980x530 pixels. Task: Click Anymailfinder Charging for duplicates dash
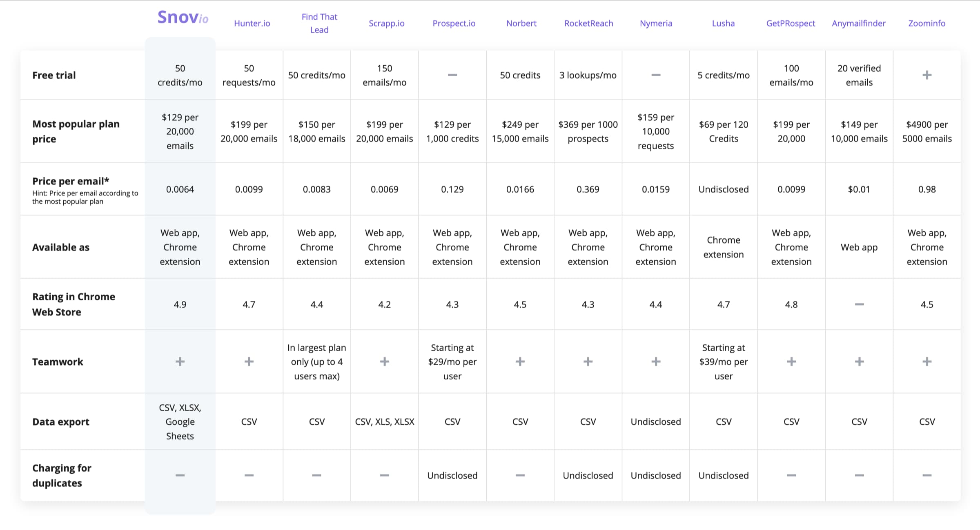(x=859, y=475)
